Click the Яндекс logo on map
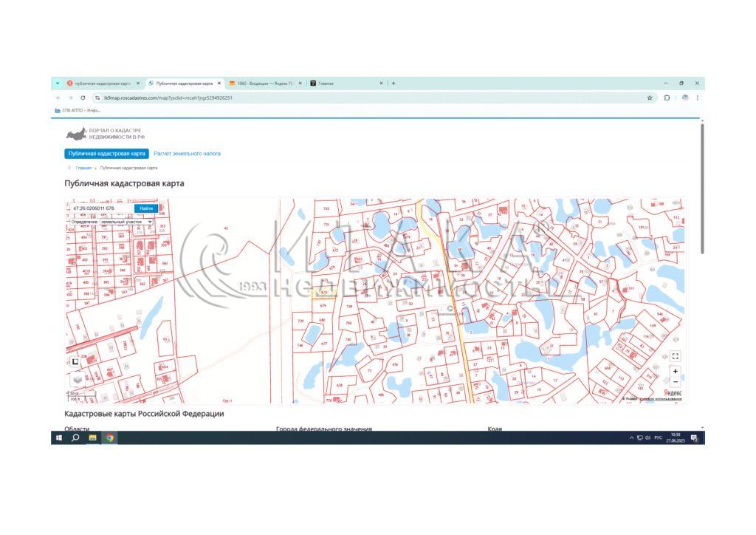Screen dimensions: 756x535 [x=673, y=393]
